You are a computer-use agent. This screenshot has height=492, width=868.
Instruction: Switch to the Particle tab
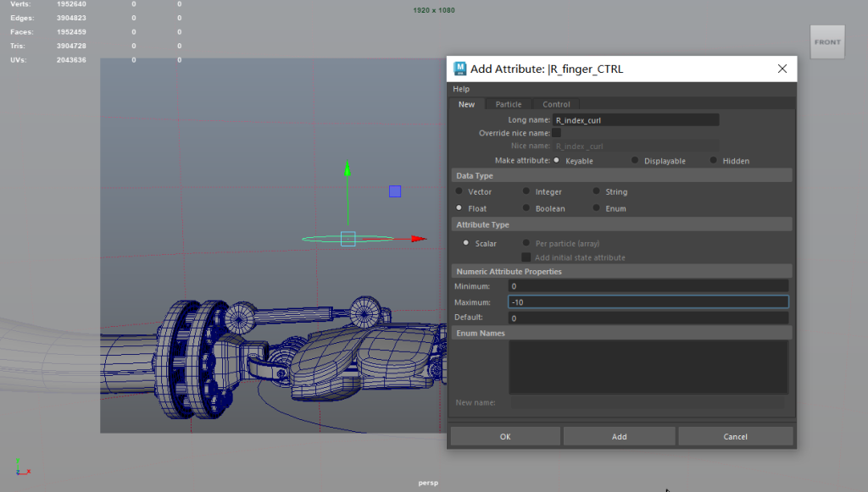click(509, 104)
